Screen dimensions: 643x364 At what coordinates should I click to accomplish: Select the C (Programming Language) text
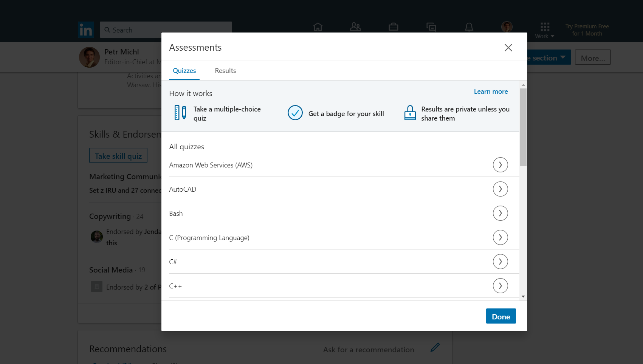[209, 238]
